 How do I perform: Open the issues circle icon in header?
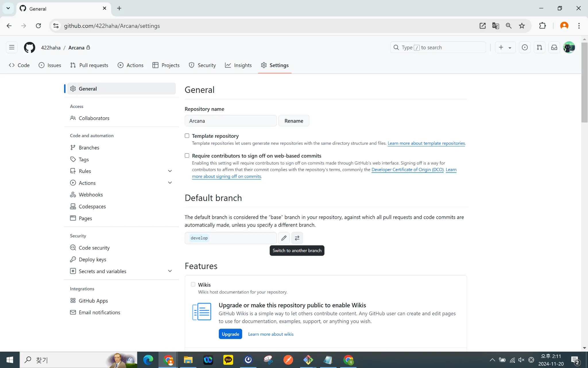[x=525, y=47]
